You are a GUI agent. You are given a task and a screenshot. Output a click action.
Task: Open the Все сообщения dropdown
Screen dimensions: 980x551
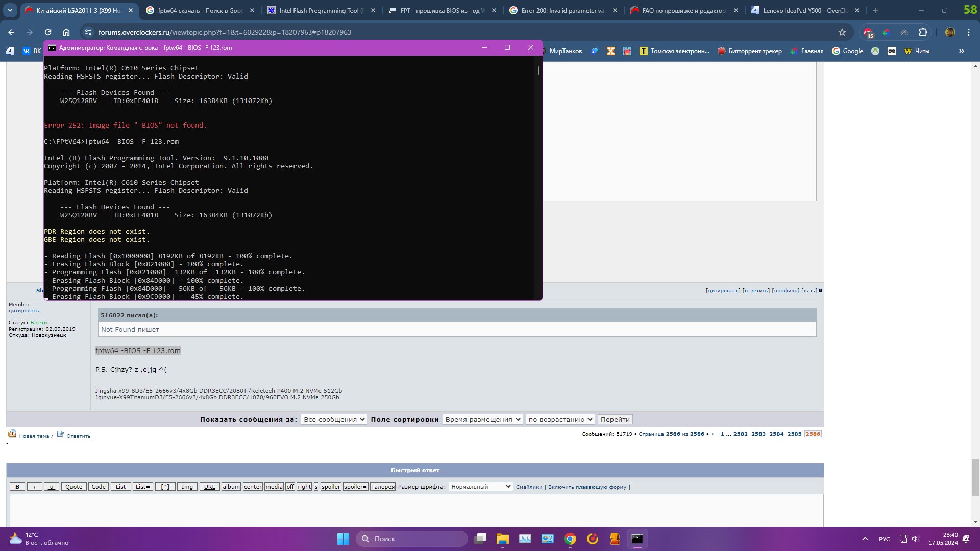(334, 419)
